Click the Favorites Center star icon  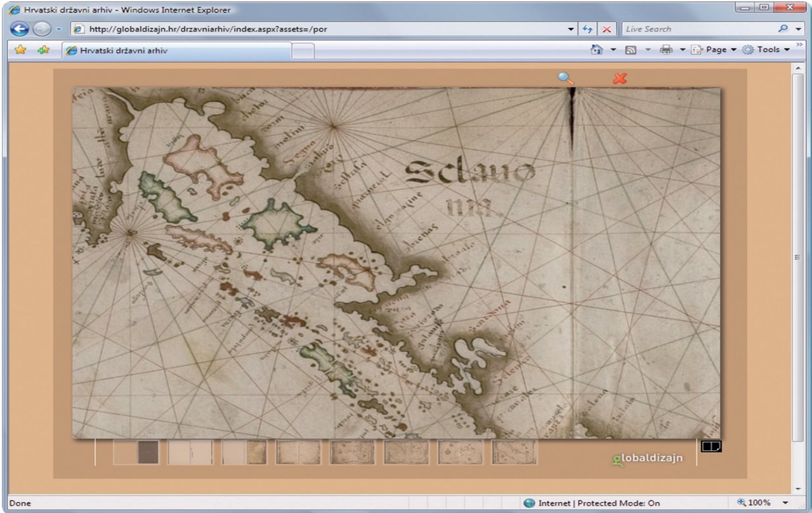pyautogui.click(x=20, y=50)
